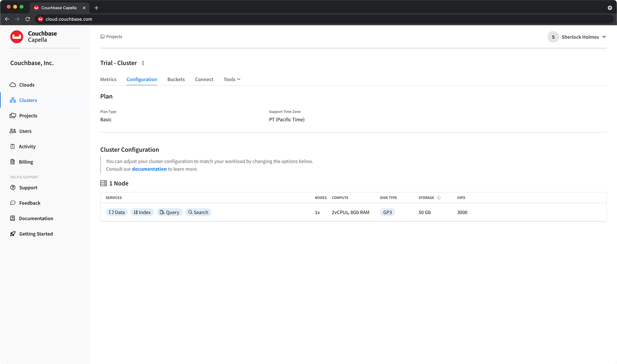Click the Users people icon in sidebar
This screenshot has width=617, height=364.
[13, 131]
